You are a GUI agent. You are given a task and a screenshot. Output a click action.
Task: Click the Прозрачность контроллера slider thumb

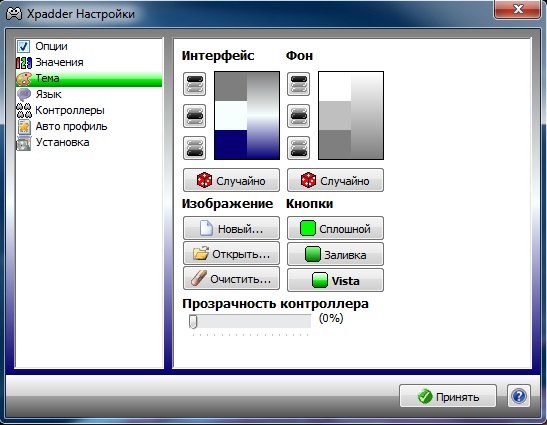[x=193, y=321]
